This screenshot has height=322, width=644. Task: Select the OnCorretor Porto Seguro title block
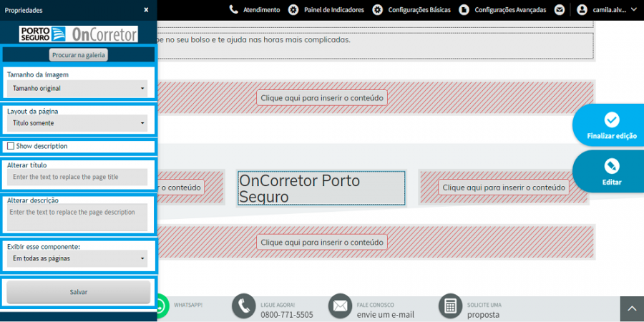[x=321, y=188]
